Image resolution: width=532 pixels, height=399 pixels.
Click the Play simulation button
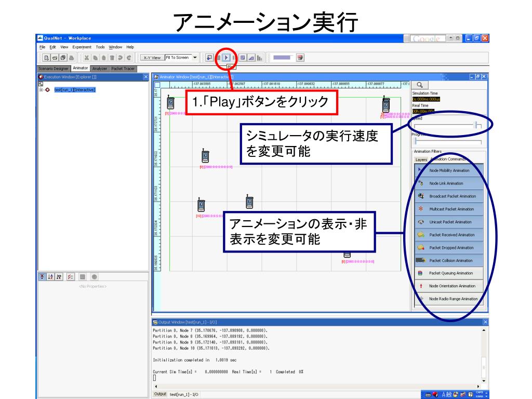coord(226,58)
